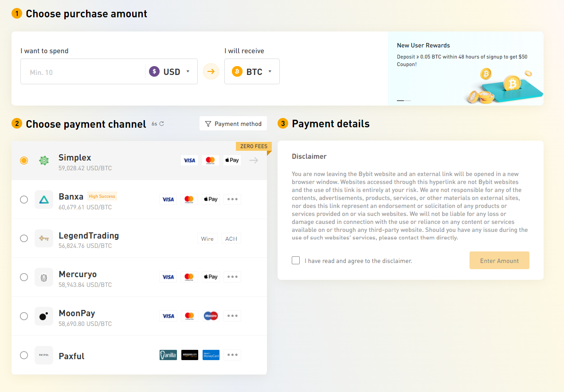Viewport: 564px width, 392px height.
Task: Click the Simplex rate 59,028.42 USD/BTC
Action: [85, 168]
